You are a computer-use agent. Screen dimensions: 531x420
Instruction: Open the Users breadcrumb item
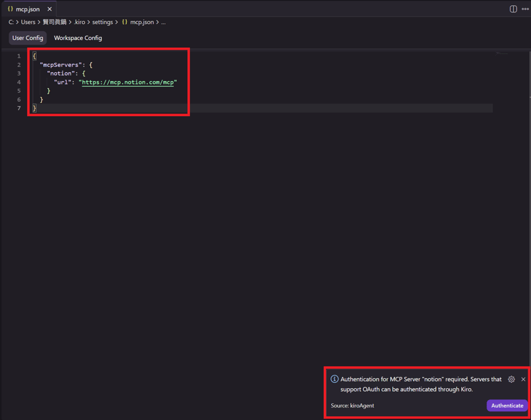point(29,22)
